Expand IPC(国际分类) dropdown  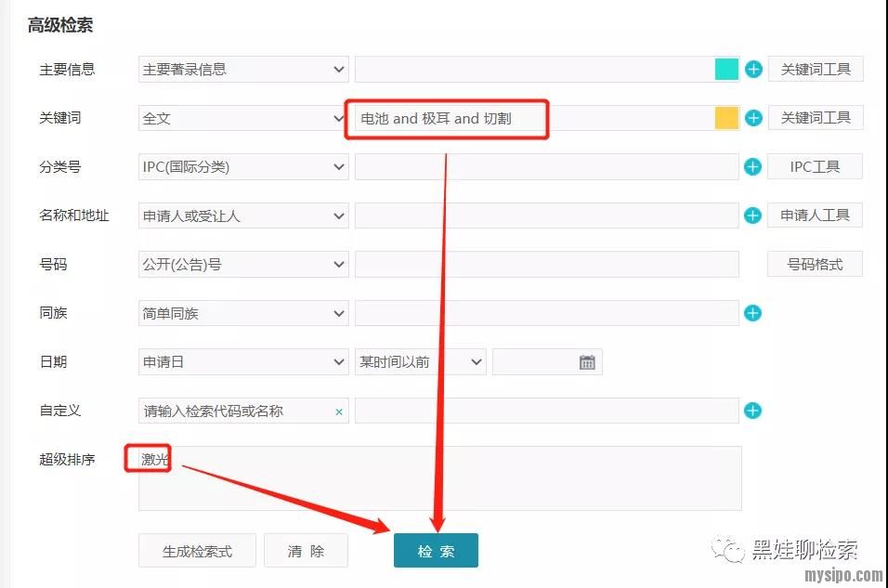point(243,167)
